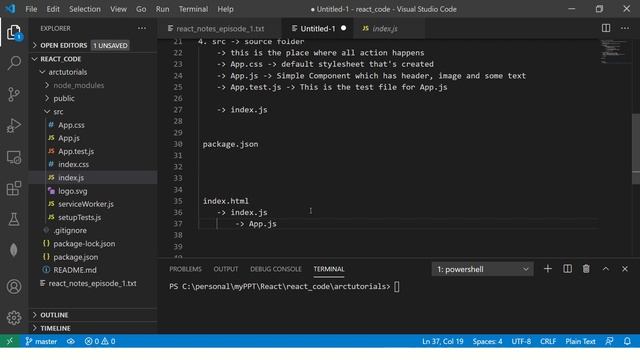
Task: Switch to the Output panel tab
Action: pyautogui.click(x=226, y=269)
